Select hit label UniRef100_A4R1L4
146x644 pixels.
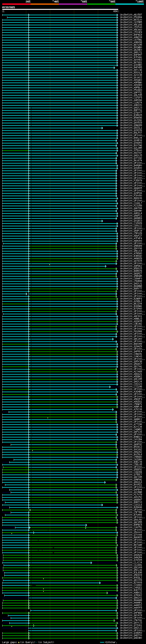[131, 213]
